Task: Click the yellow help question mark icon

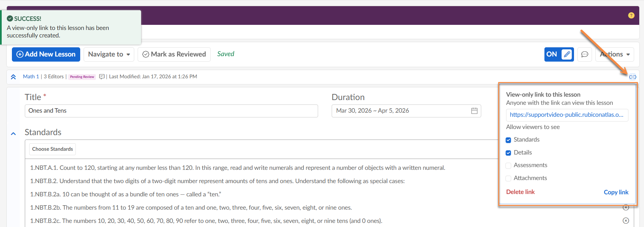Action: [x=631, y=15]
